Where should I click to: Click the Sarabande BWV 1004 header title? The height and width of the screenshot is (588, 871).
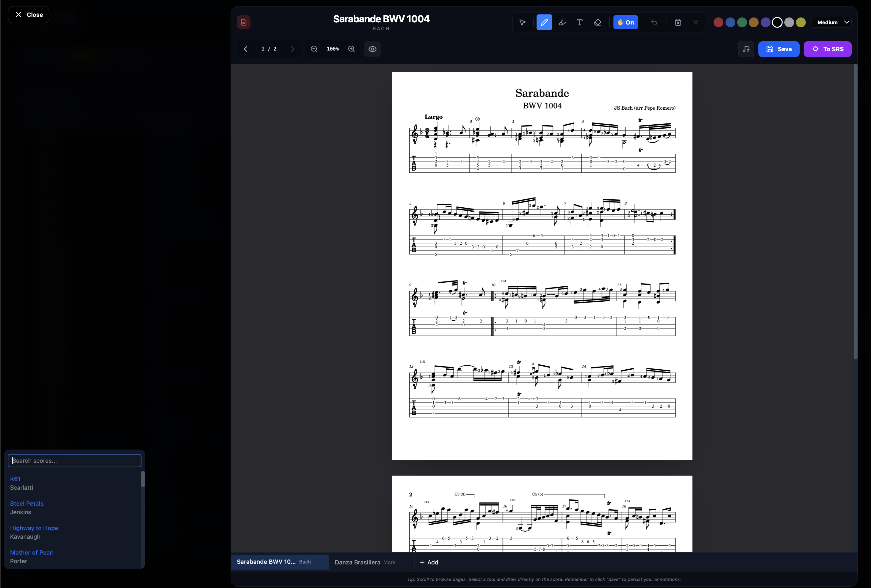pos(381,19)
